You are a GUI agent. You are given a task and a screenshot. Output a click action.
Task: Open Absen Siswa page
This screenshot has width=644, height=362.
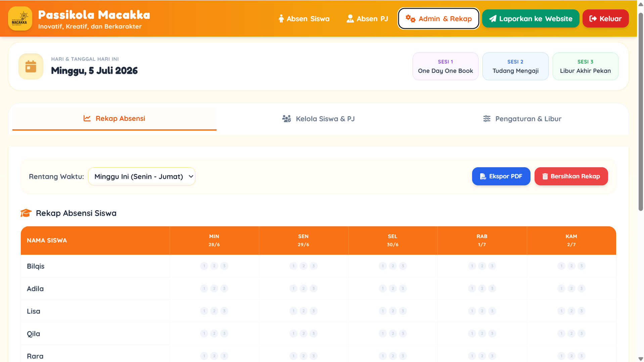pyautogui.click(x=304, y=19)
